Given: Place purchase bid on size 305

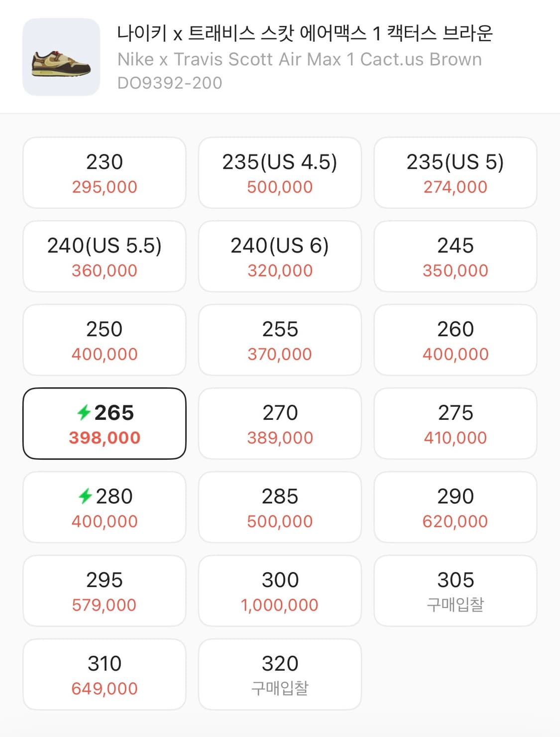Looking at the screenshot, I should [455, 591].
